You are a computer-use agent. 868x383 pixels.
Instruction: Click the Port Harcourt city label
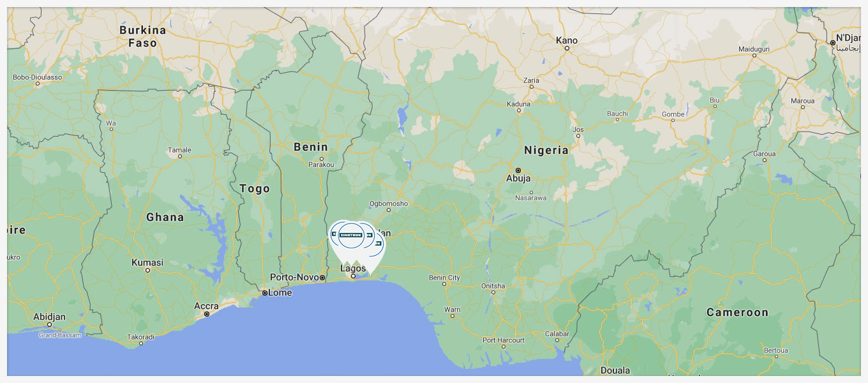point(504,340)
